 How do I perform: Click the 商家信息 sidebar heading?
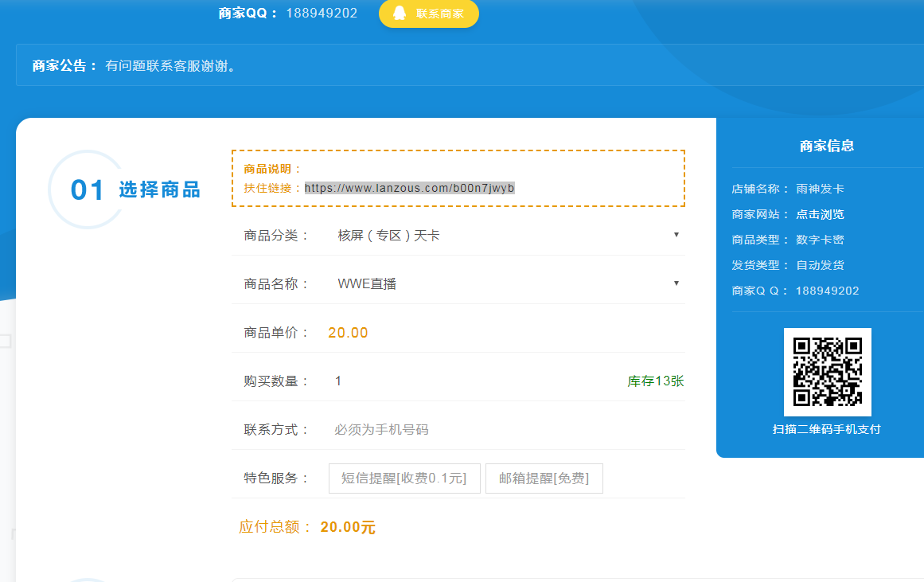(x=827, y=146)
